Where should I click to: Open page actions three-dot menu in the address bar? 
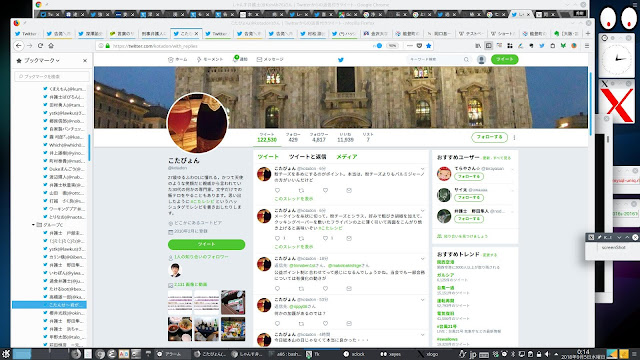tap(410, 46)
